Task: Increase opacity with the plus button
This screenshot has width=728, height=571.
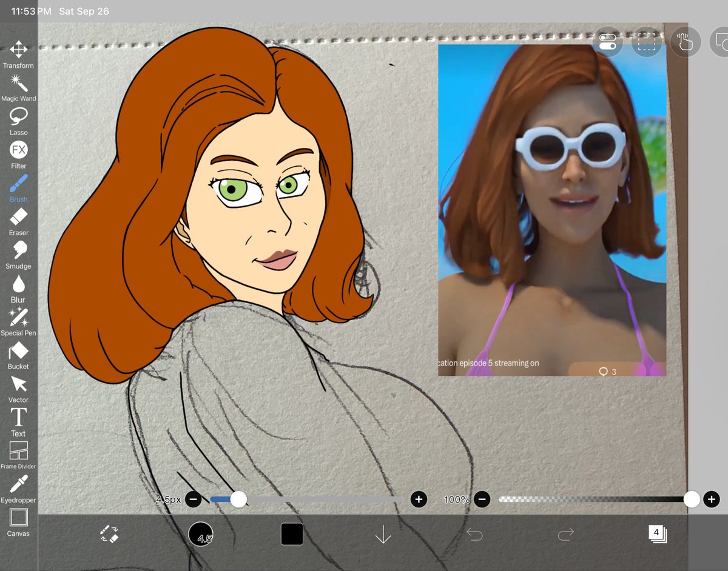Action: tap(712, 499)
